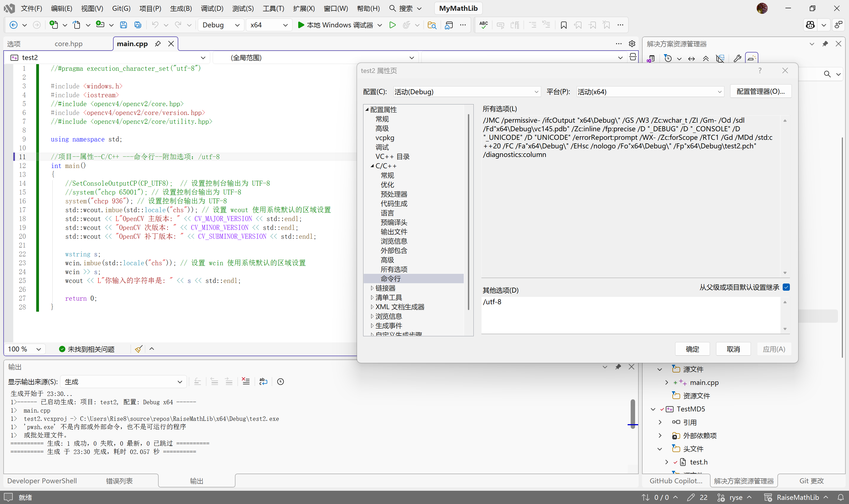Toggle word wrap in output panel
The width and height of the screenshot is (849, 504).
(x=263, y=381)
